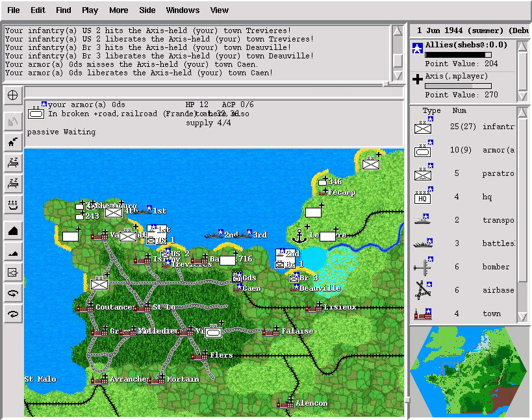
Task: Zoom in with the large black shape button
Action: [13, 232]
